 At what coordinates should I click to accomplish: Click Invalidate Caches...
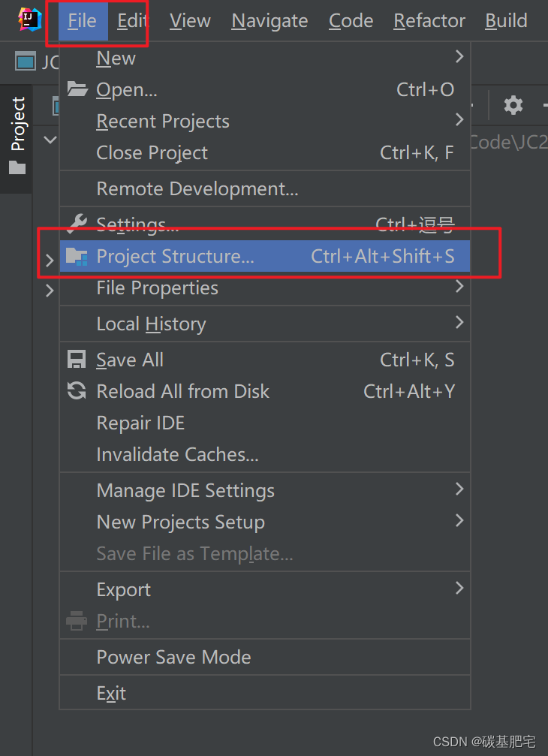(x=177, y=454)
